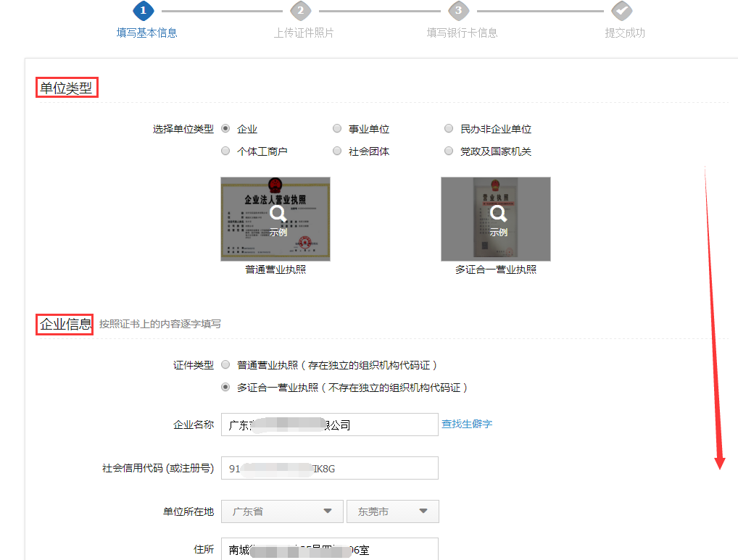Click the 按照证书上的内容逐字填写 hint text
The image size is (738, 560).
click(159, 324)
